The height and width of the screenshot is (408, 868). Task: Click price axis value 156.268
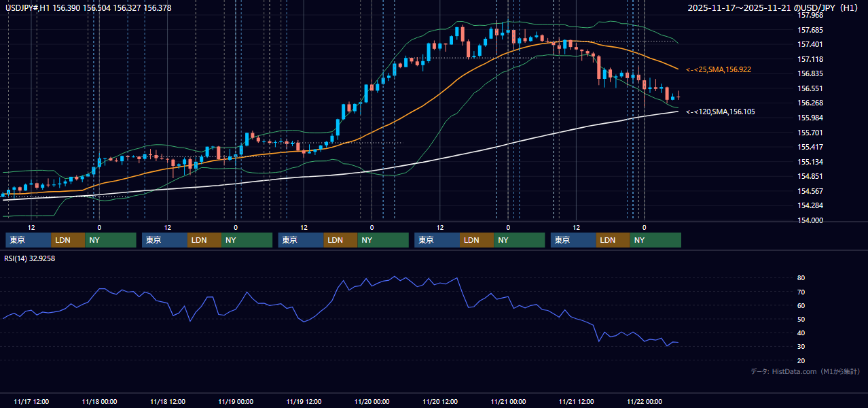(x=810, y=103)
